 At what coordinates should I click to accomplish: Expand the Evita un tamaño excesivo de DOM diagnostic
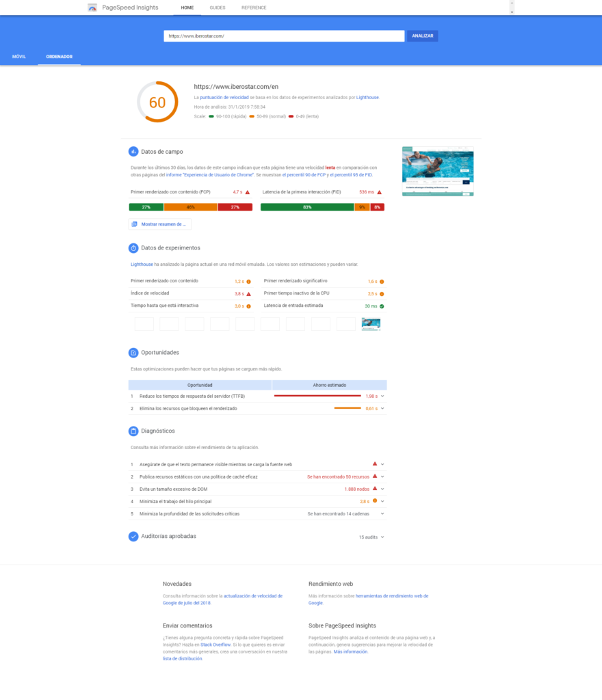pyautogui.click(x=382, y=489)
